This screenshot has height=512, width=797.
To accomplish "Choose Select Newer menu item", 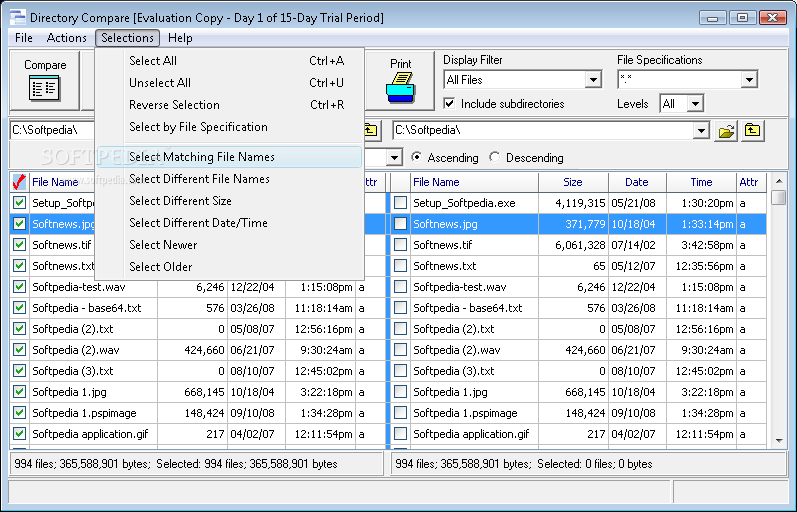I will pyautogui.click(x=230, y=245).
